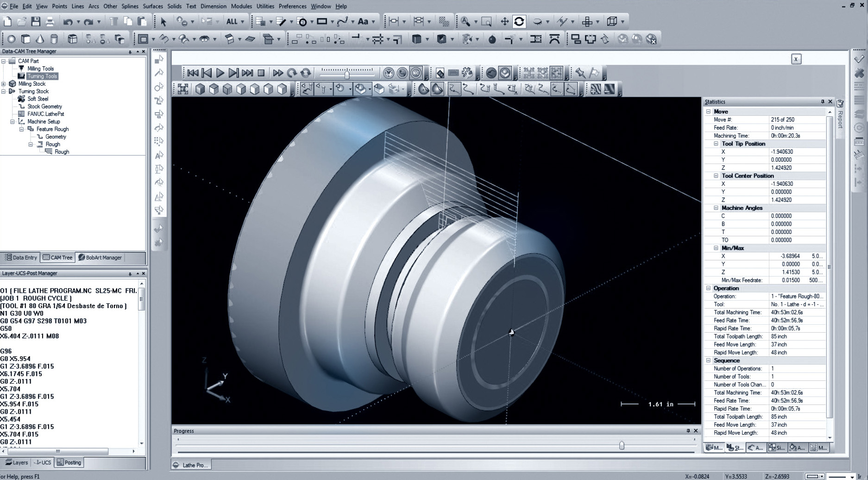The width and height of the screenshot is (868, 480).
Task: Open the Surfaces menu
Action: pyautogui.click(x=152, y=6)
